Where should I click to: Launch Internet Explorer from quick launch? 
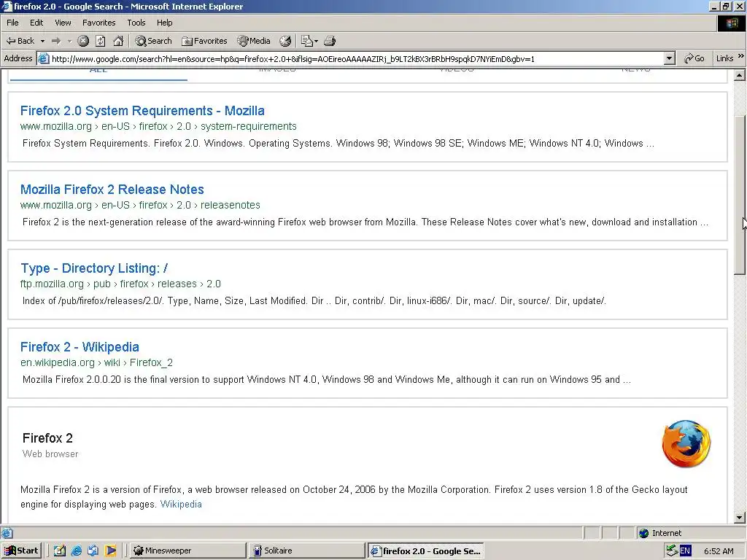pos(76,551)
